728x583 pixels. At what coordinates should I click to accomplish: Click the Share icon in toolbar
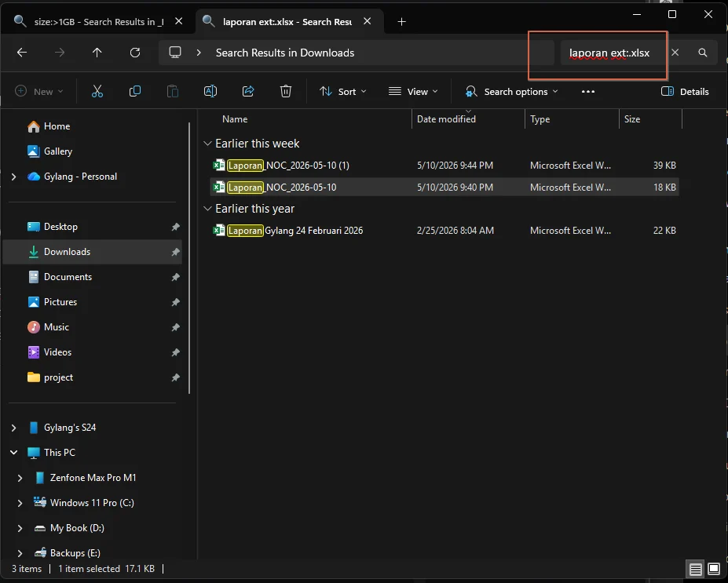[248, 91]
